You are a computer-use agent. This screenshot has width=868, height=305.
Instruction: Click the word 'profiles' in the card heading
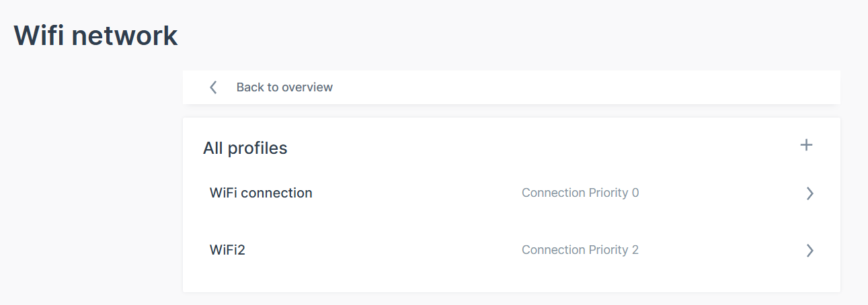258,148
